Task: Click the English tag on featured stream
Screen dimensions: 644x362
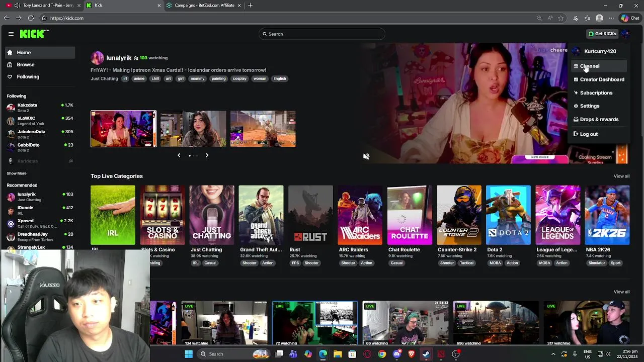Action: (x=280, y=78)
